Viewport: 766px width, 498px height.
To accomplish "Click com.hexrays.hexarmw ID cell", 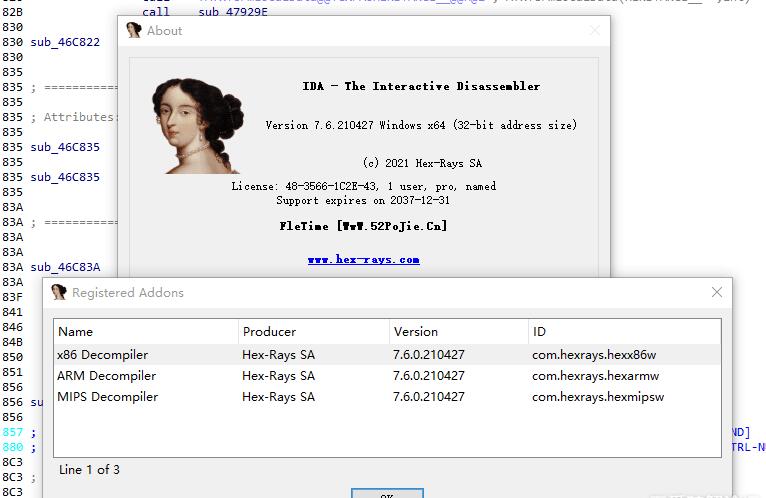I will (596, 375).
